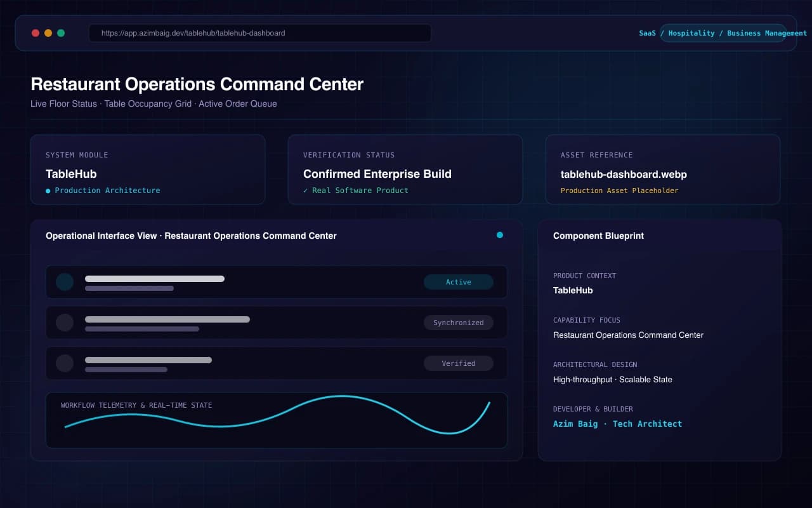Image resolution: width=812 pixels, height=508 pixels.
Task: Click 'High-throughput · Scalable State' text
Action: click(x=613, y=379)
